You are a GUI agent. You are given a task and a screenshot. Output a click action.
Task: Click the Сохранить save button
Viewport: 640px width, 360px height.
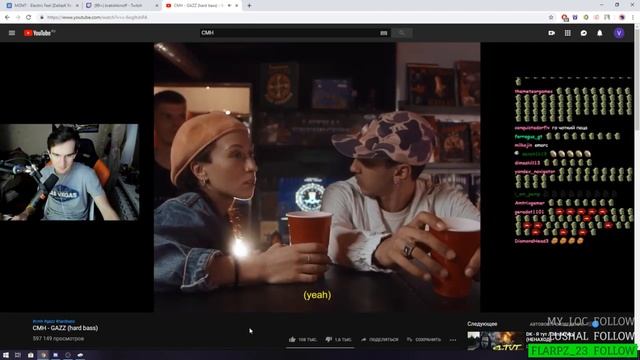(424, 340)
